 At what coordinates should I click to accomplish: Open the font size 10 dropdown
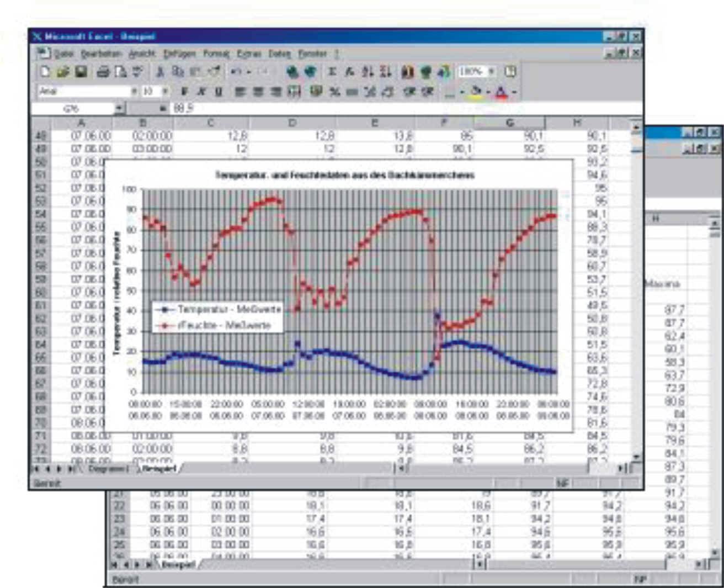164,92
